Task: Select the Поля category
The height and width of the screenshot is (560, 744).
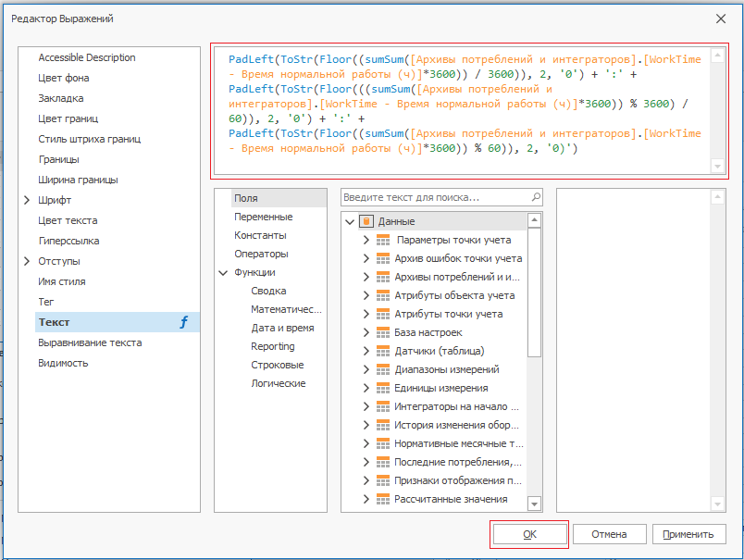Action: (279, 198)
